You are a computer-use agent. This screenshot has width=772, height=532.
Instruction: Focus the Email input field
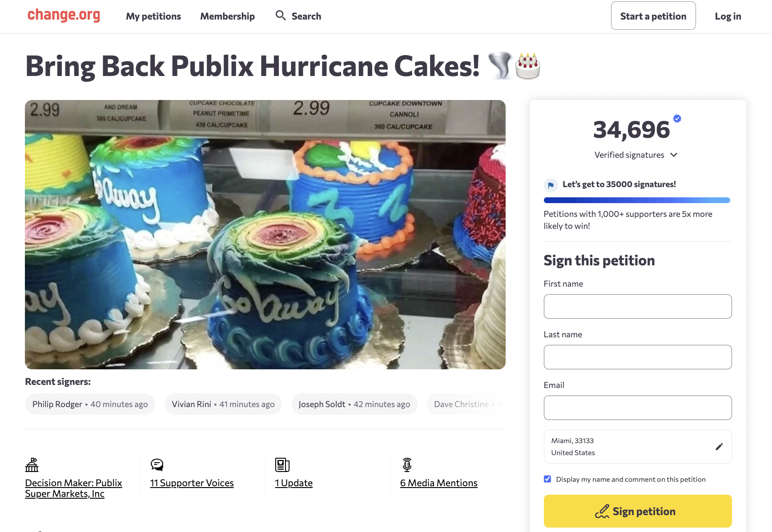click(637, 408)
